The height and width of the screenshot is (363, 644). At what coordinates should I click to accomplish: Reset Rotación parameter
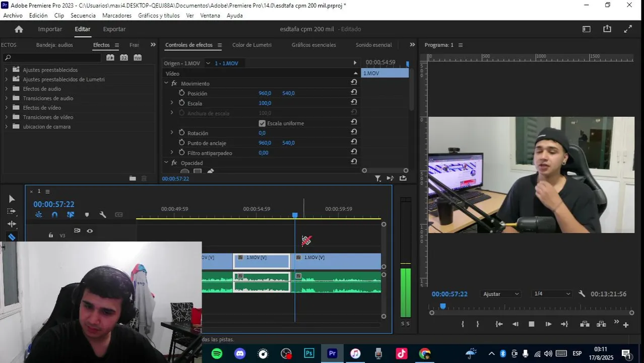click(x=354, y=132)
